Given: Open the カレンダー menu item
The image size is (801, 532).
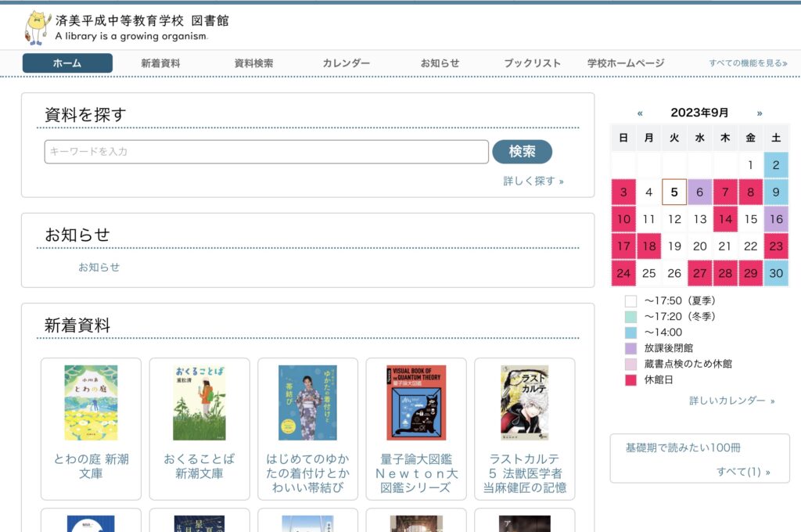Looking at the screenshot, I should (346, 63).
